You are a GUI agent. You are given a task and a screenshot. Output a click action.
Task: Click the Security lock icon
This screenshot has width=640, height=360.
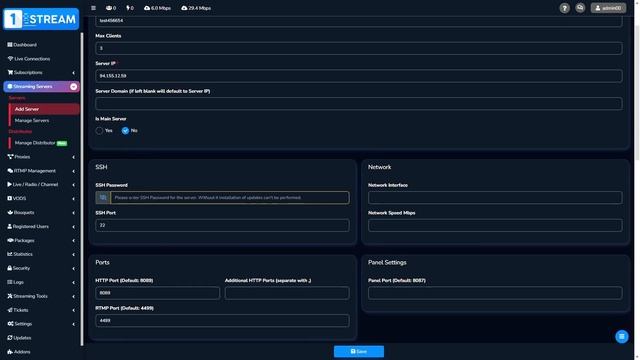tap(10, 268)
